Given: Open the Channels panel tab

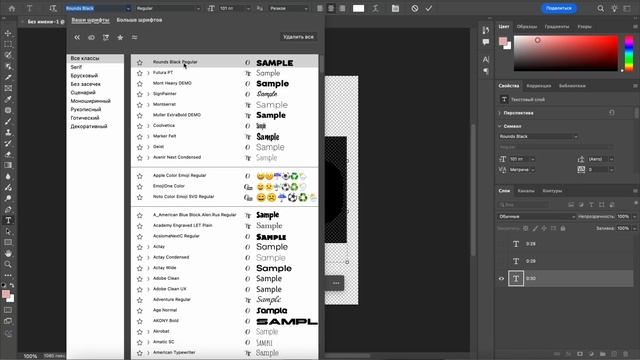Looking at the screenshot, I should 526,191.
